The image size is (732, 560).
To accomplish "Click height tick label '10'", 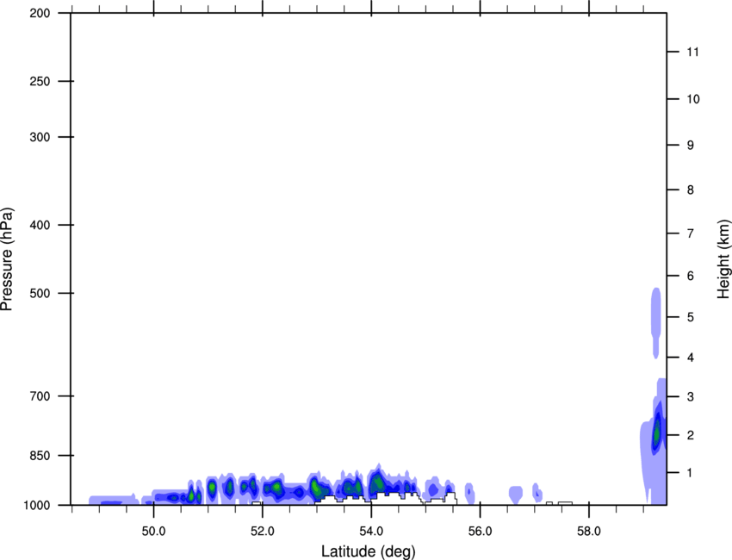I will point(693,99).
